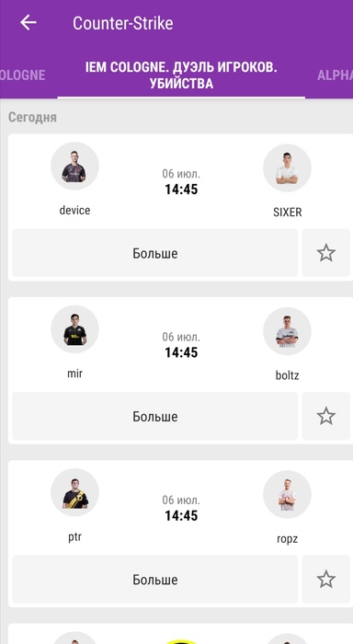Open SIXER player avatar
The width and height of the screenshot is (353, 644).
(x=287, y=167)
